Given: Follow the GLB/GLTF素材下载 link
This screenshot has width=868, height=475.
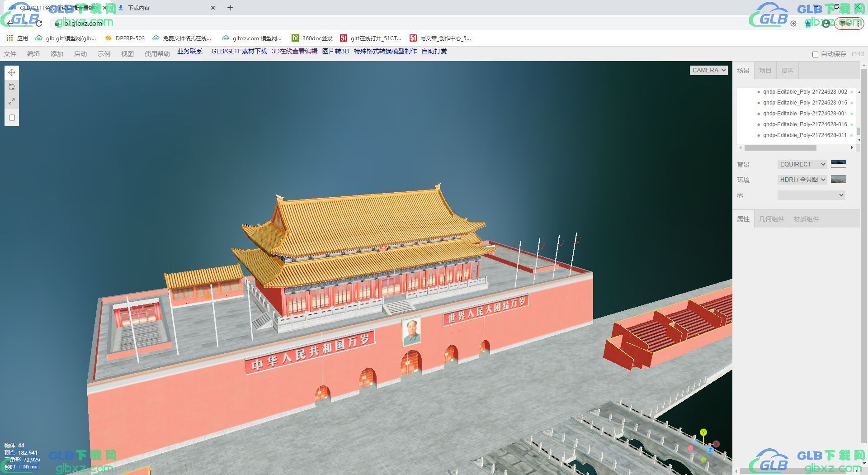Looking at the screenshot, I should point(239,52).
